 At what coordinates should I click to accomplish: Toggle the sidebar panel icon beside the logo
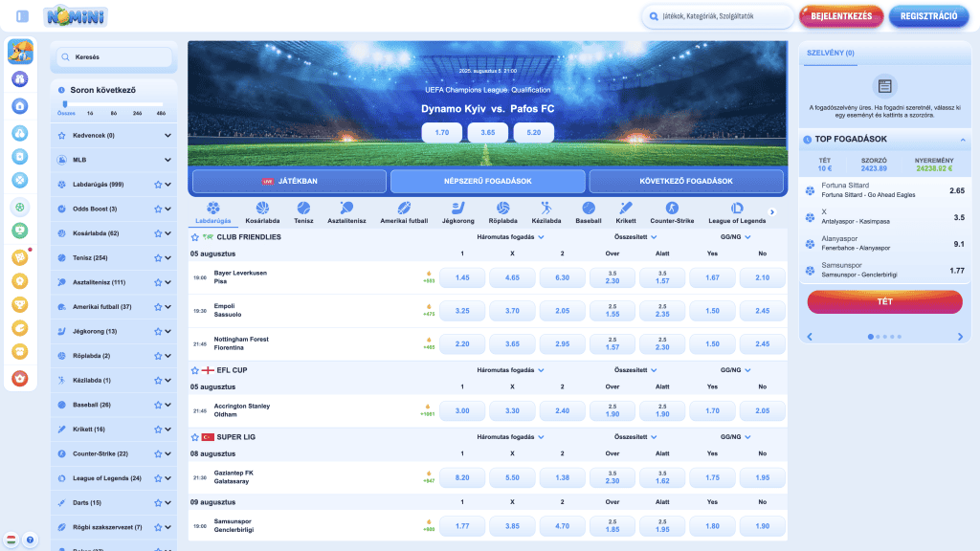point(22,16)
